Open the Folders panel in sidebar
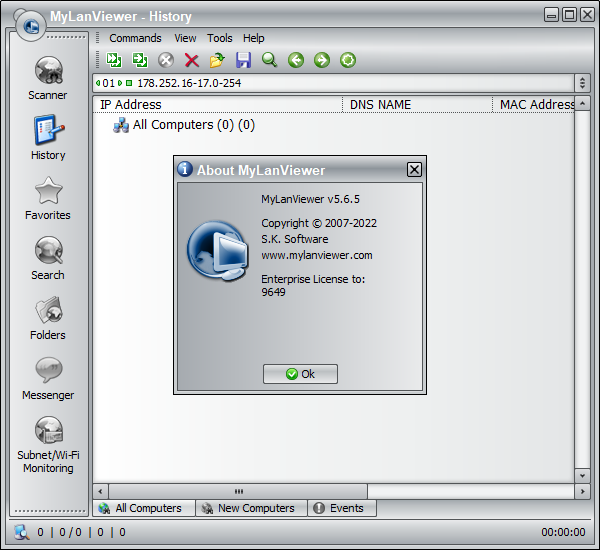The width and height of the screenshot is (600, 550). [x=48, y=318]
